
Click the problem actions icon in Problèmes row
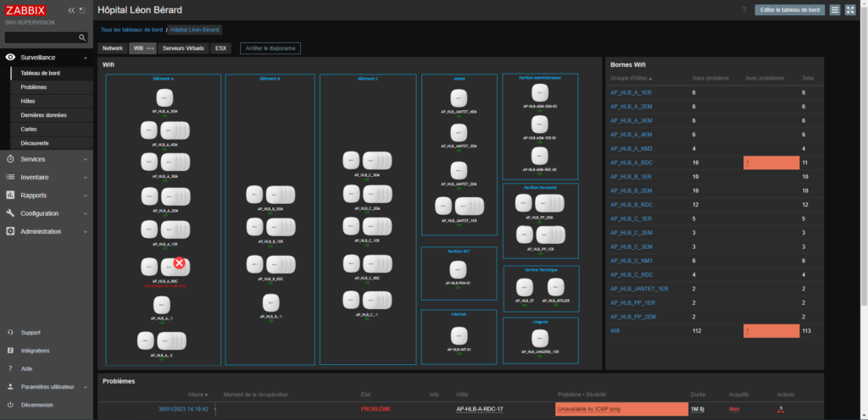pyautogui.click(x=780, y=409)
